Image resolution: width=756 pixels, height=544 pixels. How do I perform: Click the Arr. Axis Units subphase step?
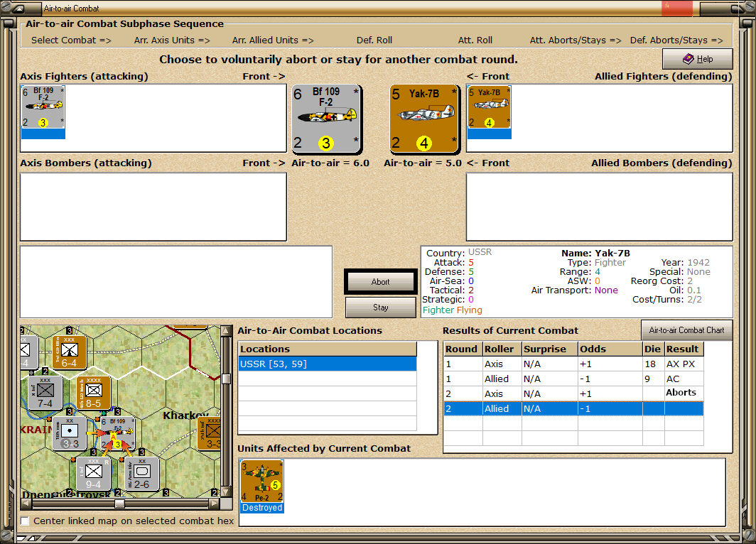coord(172,40)
